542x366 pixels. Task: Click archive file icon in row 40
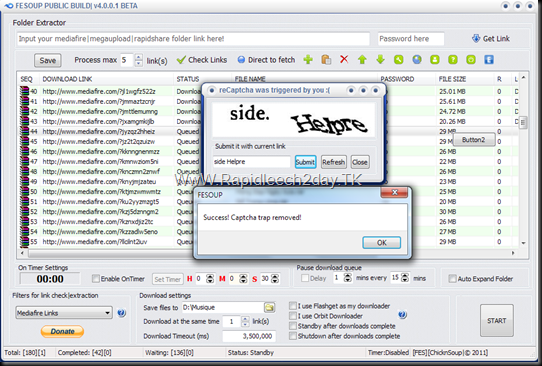coord(24,91)
